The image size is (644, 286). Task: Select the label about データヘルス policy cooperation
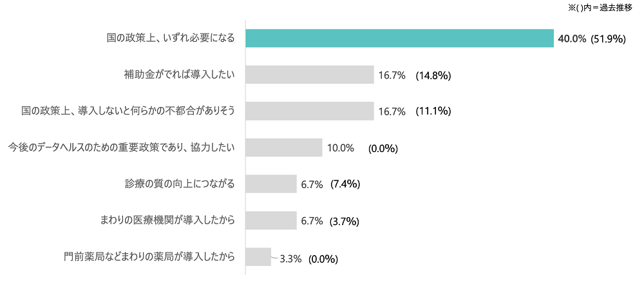[121, 148]
